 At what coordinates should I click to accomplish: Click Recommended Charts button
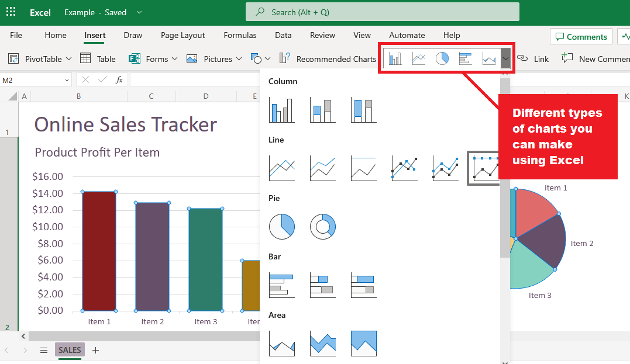(x=328, y=58)
